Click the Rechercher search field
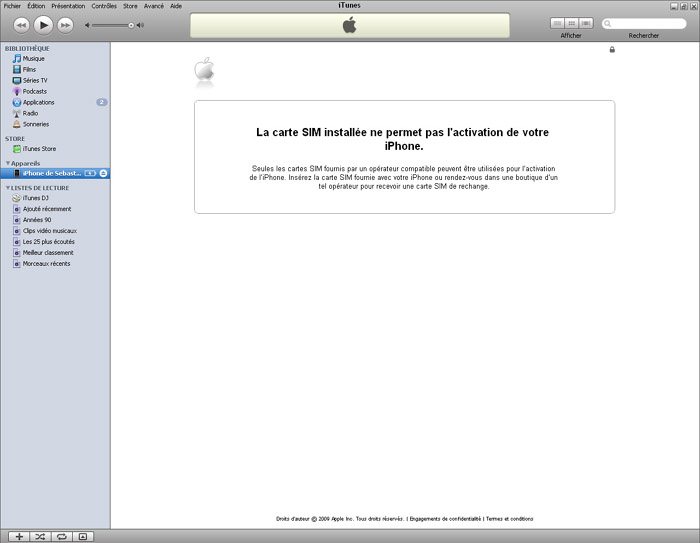This screenshot has width=700, height=543. pos(644,24)
